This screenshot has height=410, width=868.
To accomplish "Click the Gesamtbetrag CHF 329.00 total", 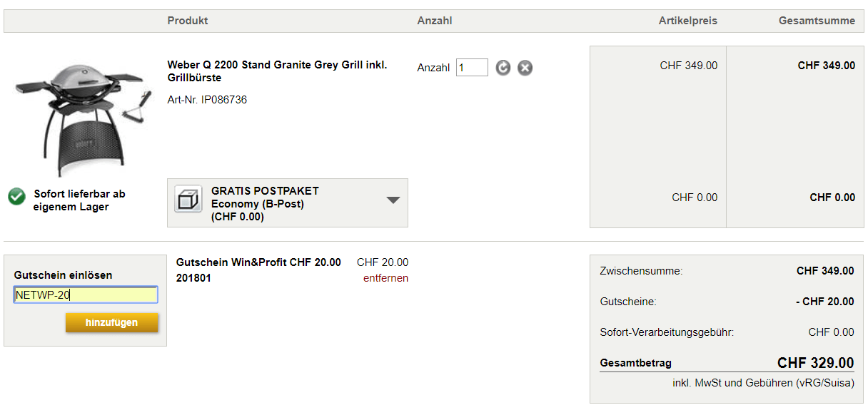I will (x=815, y=363).
